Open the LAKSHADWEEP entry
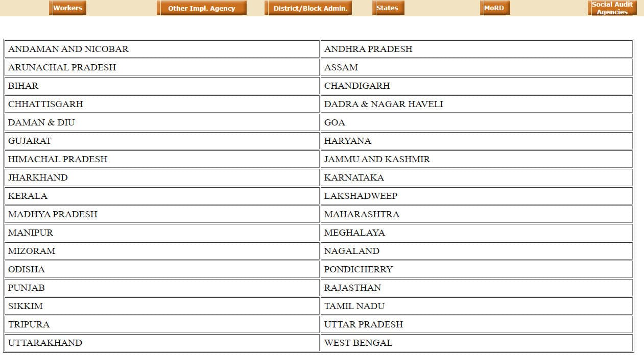 (x=361, y=196)
